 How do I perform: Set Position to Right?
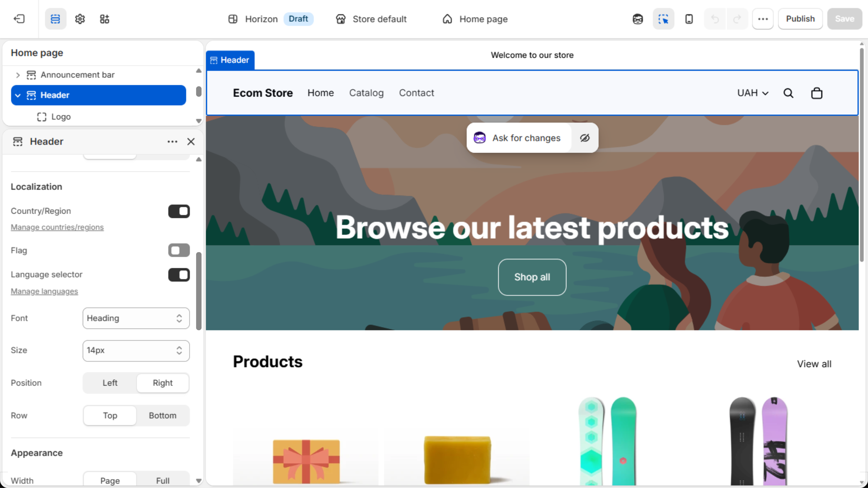click(163, 383)
